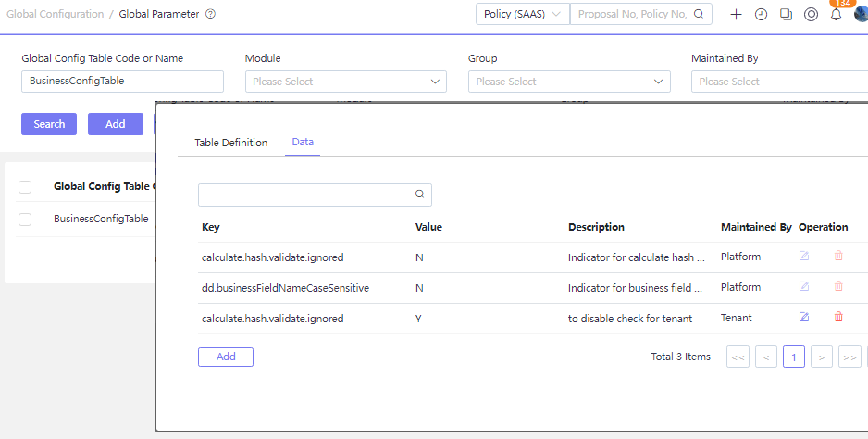
Task: Click the Global Configuration breadcrumb link
Action: [x=55, y=15]
